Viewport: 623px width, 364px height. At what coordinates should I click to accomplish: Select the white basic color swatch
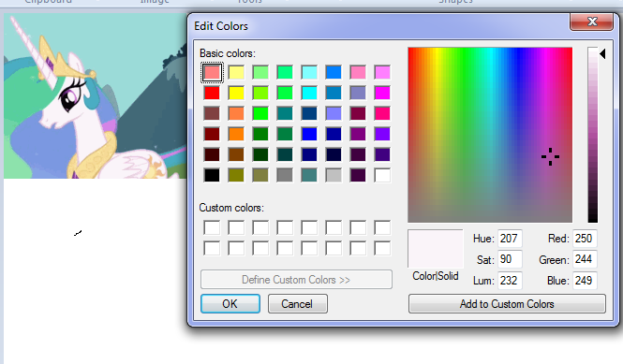382,175
